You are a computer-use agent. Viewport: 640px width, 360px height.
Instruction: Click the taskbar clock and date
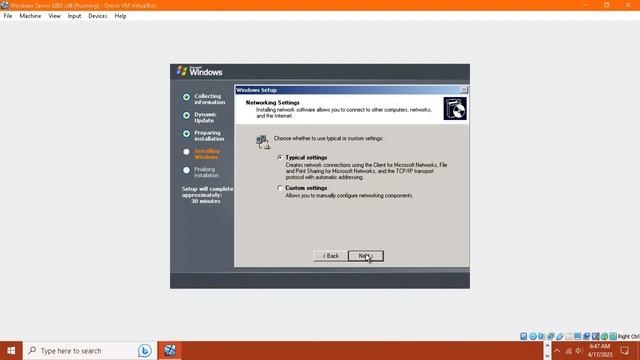(x=600, y=351)
